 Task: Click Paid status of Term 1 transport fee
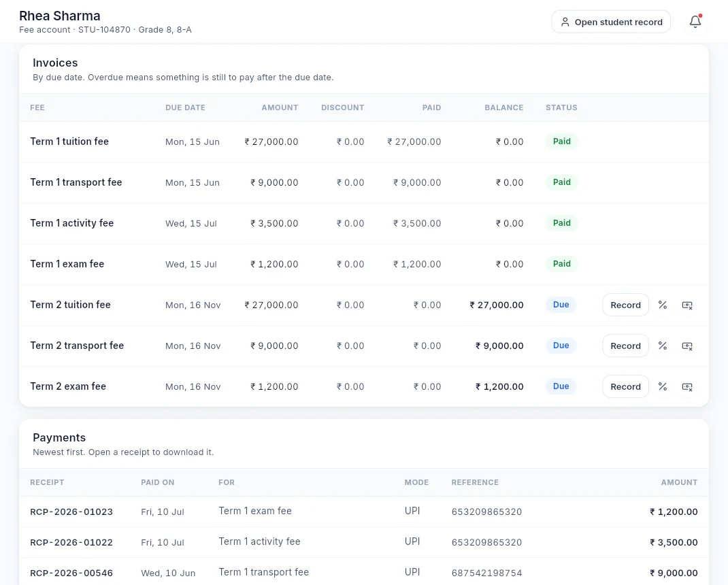click(x=562, y=182)
